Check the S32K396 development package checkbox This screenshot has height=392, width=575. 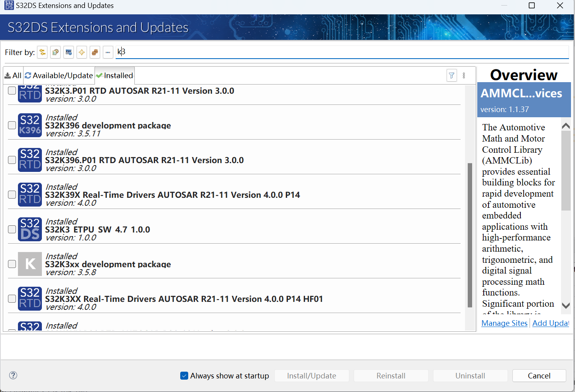pyautogui.click(x=12, y=125)
